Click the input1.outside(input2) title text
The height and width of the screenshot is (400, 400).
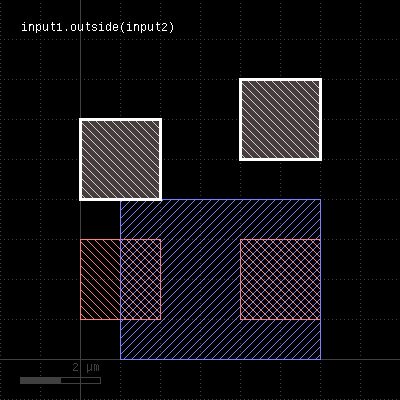pos(98,27)
